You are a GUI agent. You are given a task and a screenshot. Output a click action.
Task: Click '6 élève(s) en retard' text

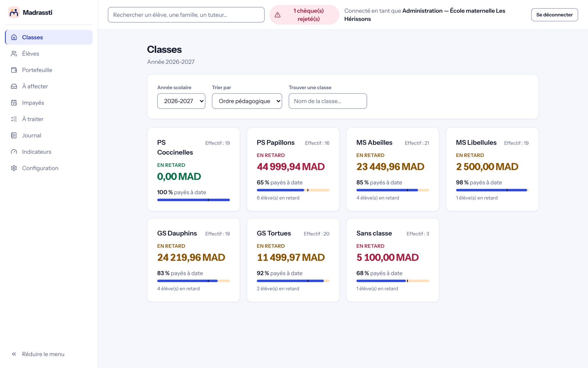[278, 198]
